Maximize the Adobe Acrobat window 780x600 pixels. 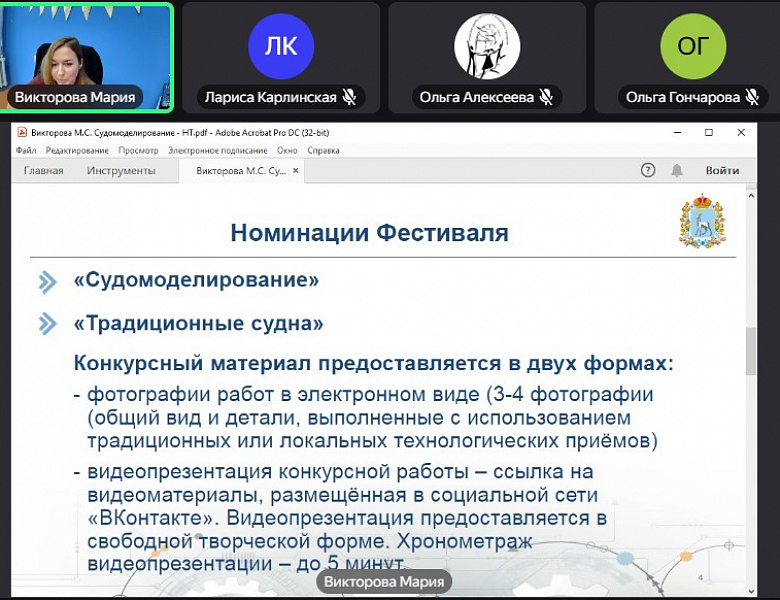(x=709, y=132)
